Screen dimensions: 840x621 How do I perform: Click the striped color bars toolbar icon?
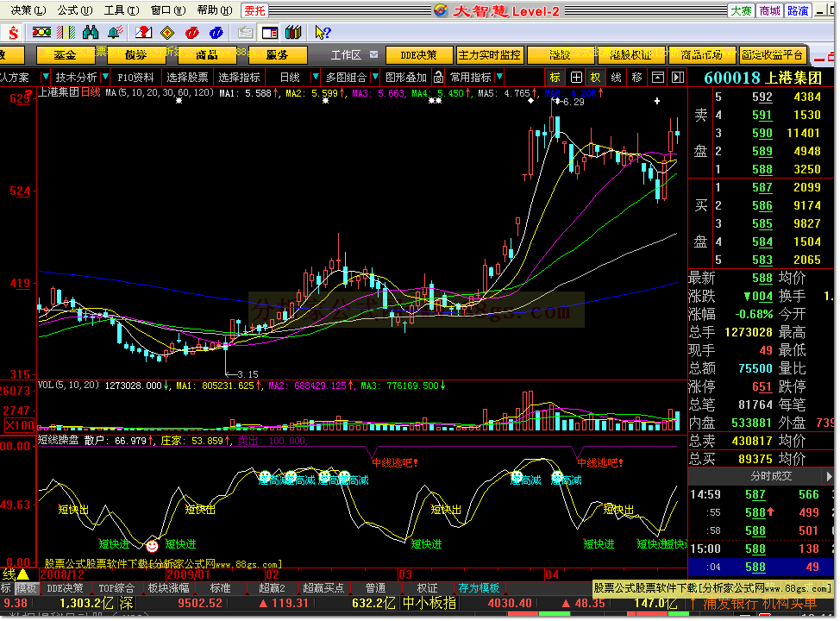click(66, 33)
